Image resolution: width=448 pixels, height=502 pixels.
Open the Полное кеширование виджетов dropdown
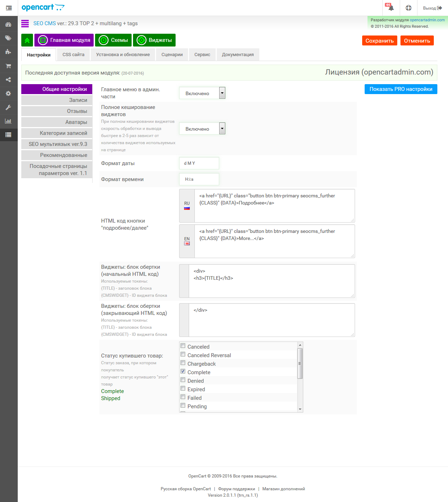tap(202, 129)
